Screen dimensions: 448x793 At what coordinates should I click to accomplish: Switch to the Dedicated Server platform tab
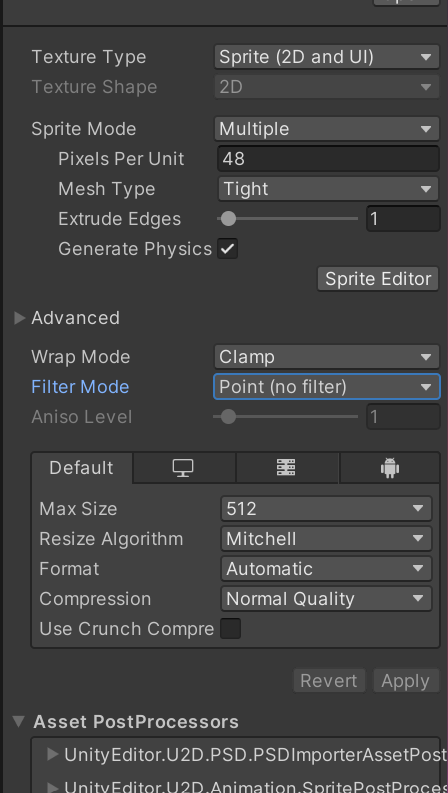click(287, 468)
